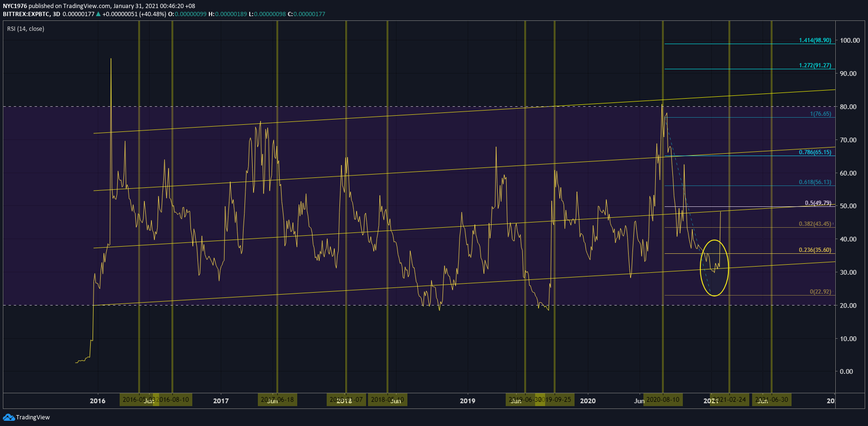Click the close value C:0.00000177
The image size is (868, 426).
(306, 14)
